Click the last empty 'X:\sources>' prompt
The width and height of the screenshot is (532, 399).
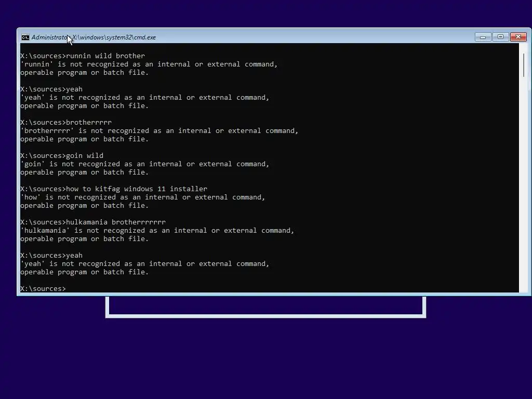[x=43, y=288]
